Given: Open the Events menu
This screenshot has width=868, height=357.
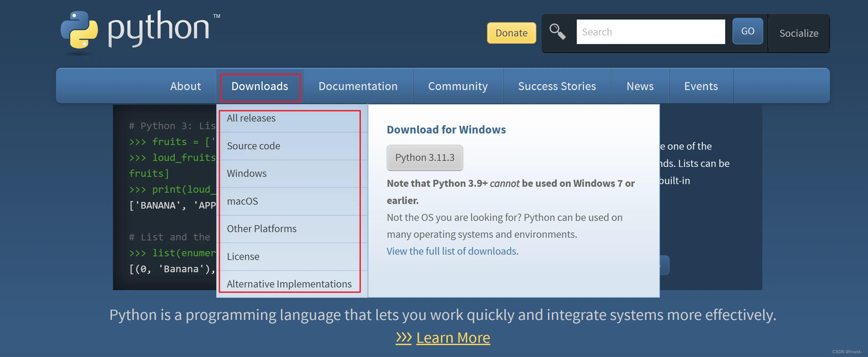Looking at the screenshot, I should (701, 86).
